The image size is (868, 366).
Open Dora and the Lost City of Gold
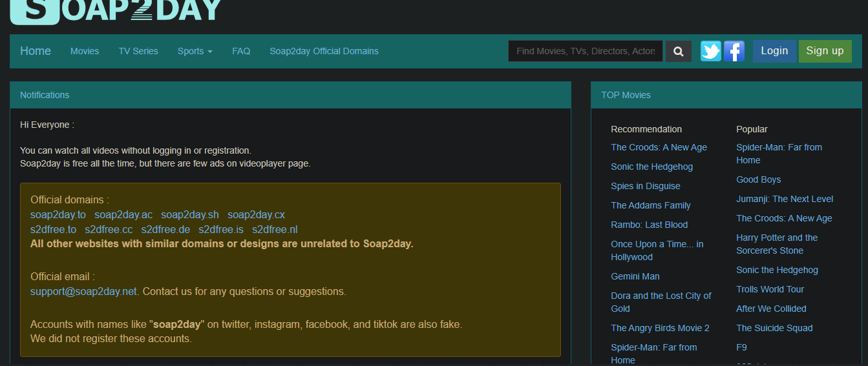tap(661, 302)
